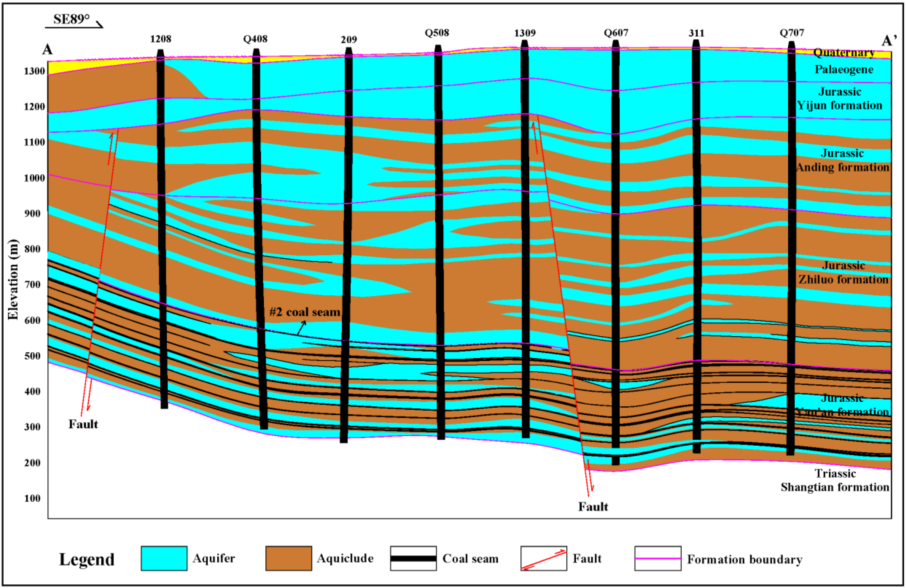Click the left Fault text label
The height and width of the screenshot is (588, 906).
pos(83,424)
